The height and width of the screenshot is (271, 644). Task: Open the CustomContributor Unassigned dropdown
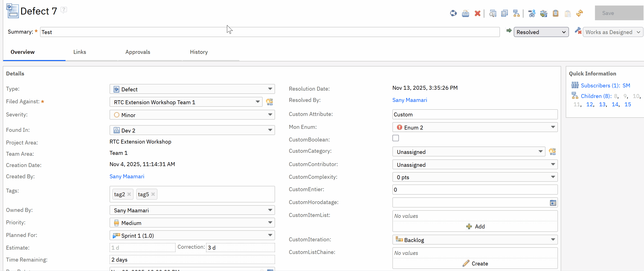475,164
